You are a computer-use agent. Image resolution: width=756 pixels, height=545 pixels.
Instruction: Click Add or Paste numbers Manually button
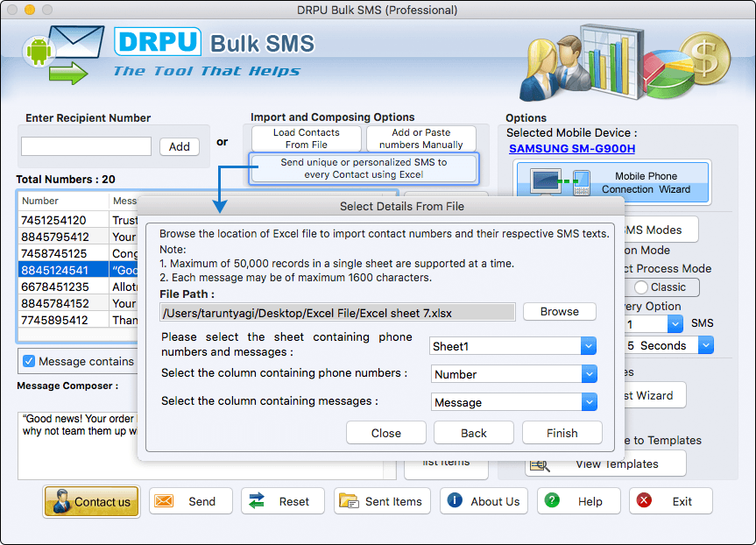(420, 138)
